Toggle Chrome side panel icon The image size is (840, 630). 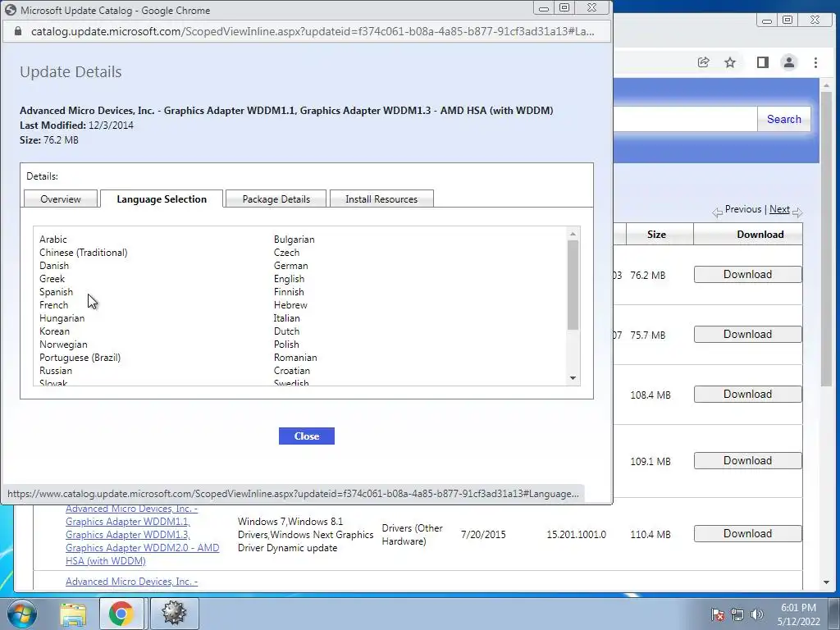click(x=763, y=62)
